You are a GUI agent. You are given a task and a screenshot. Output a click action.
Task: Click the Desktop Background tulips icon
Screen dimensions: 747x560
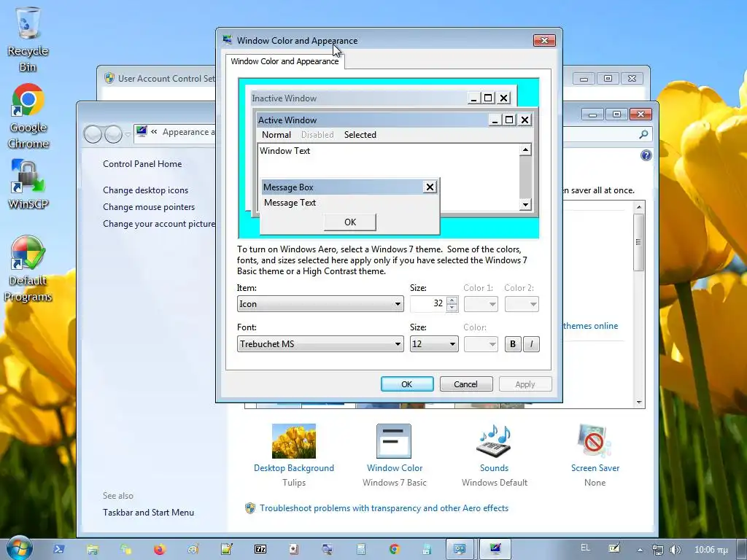click(x=294, y=441)
